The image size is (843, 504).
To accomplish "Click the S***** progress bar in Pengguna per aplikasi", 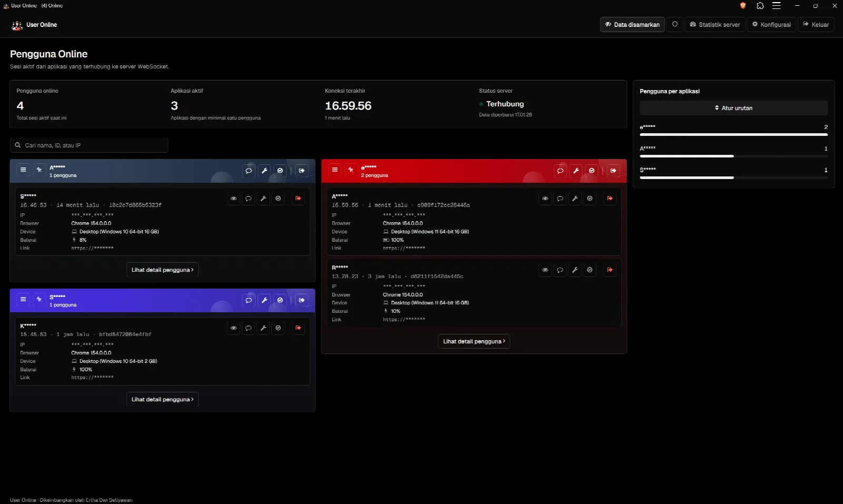I will (733, 177).
